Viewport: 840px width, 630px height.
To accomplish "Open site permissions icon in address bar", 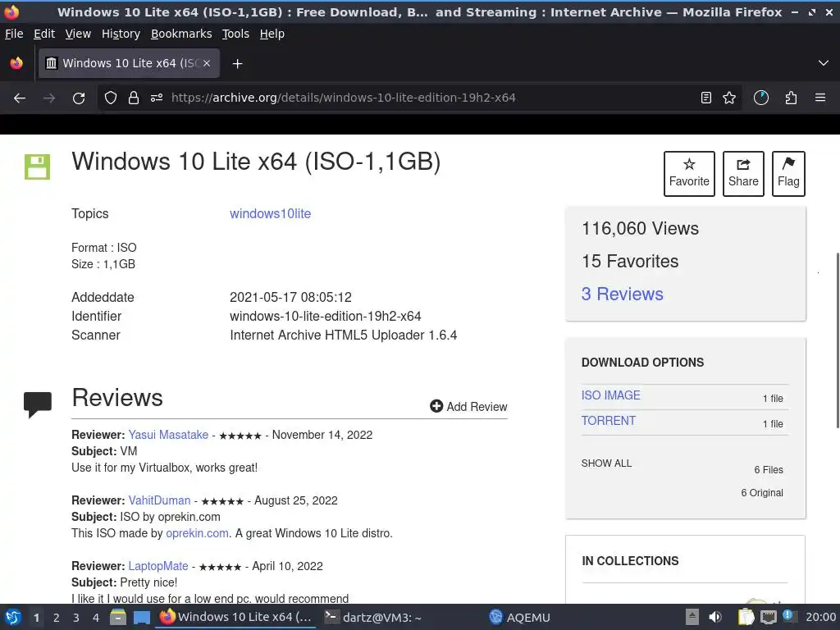I will tap(157, 98).
